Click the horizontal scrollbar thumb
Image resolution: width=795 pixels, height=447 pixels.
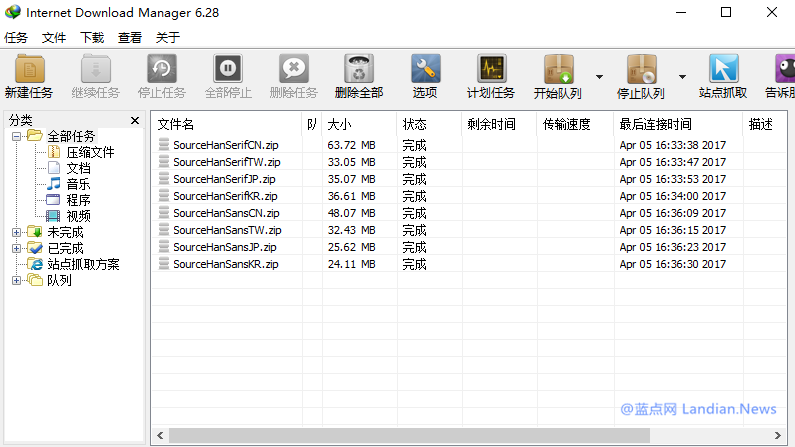click(409, 435)
